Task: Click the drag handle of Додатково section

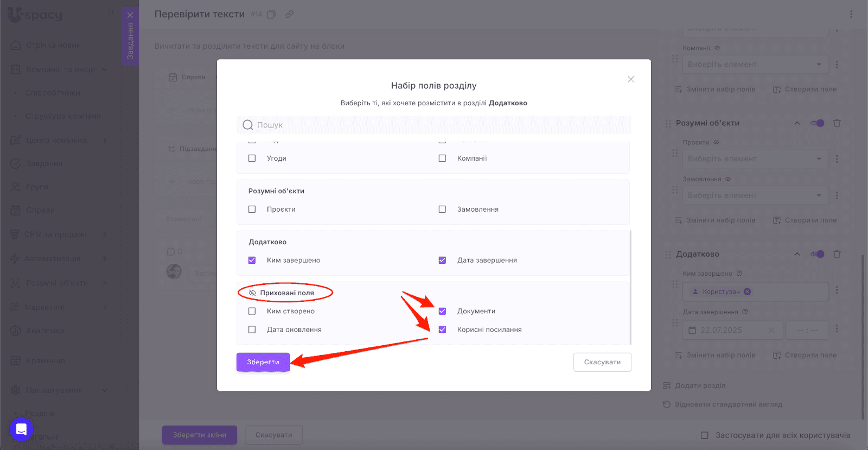Action: click(x=668, y=254)
